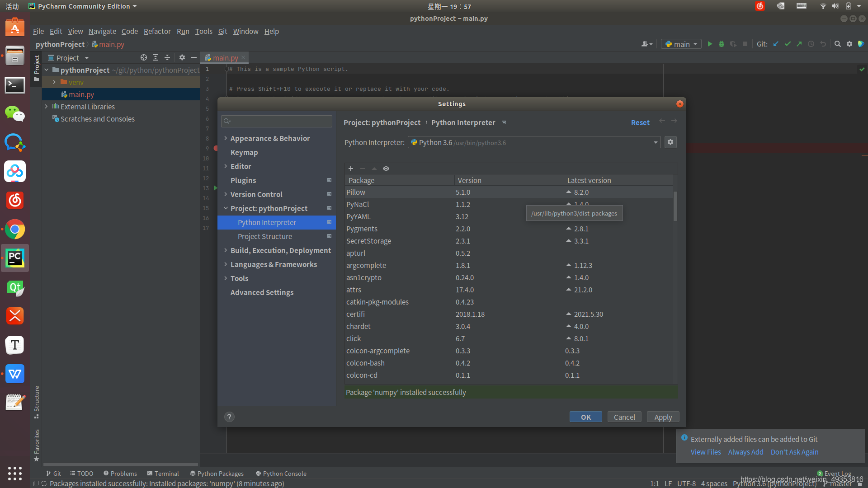Toggle show early releases eye icon
Viewport: 868px width, 488px height.
tap(386, 169)
